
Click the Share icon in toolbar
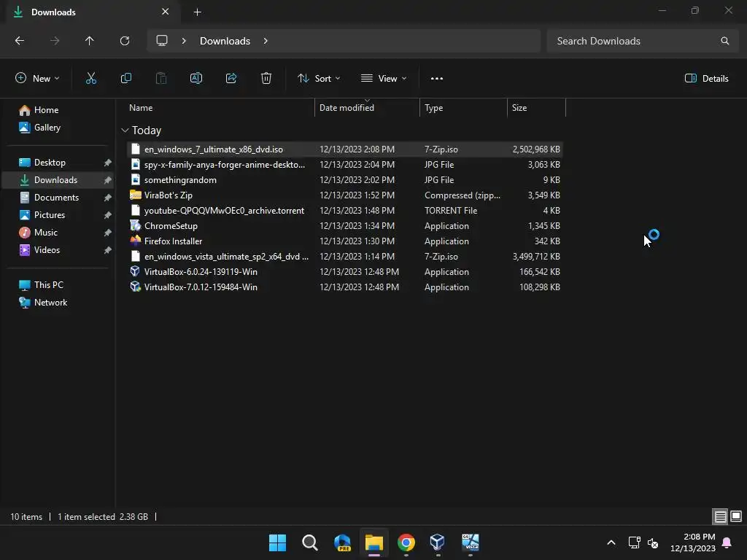click(x=231, y=79)
